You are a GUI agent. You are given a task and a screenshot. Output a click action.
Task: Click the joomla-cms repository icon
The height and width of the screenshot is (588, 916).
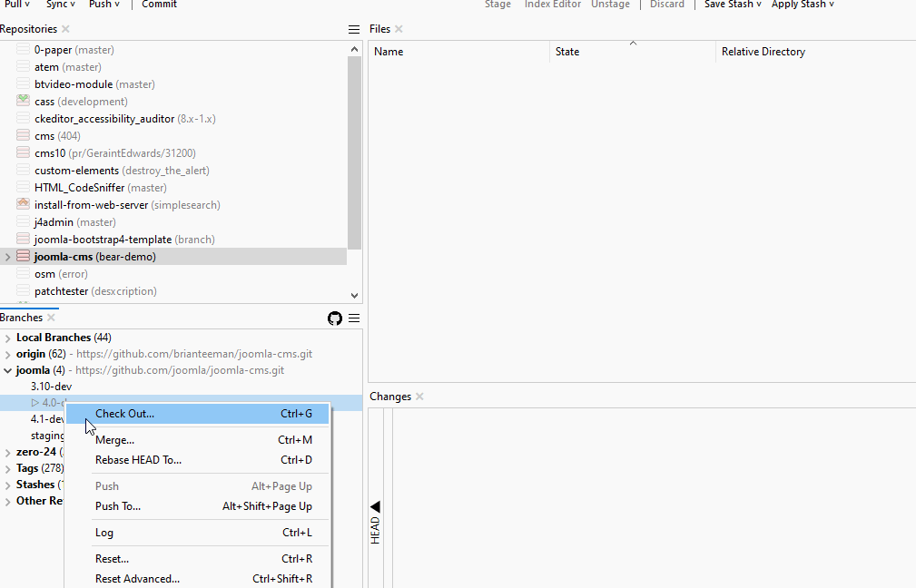(x=23, y=256)
